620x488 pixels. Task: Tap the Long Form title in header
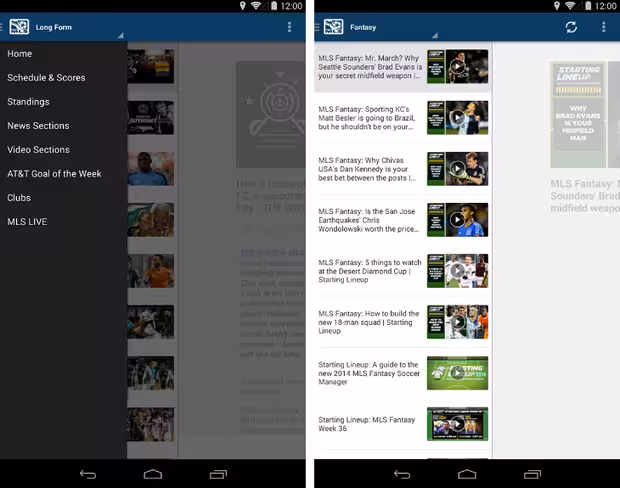point(54,27)
